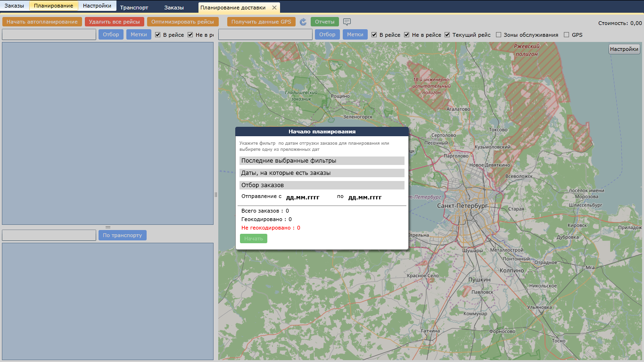Open the Настройки button on the map

(x=624, y=49)
